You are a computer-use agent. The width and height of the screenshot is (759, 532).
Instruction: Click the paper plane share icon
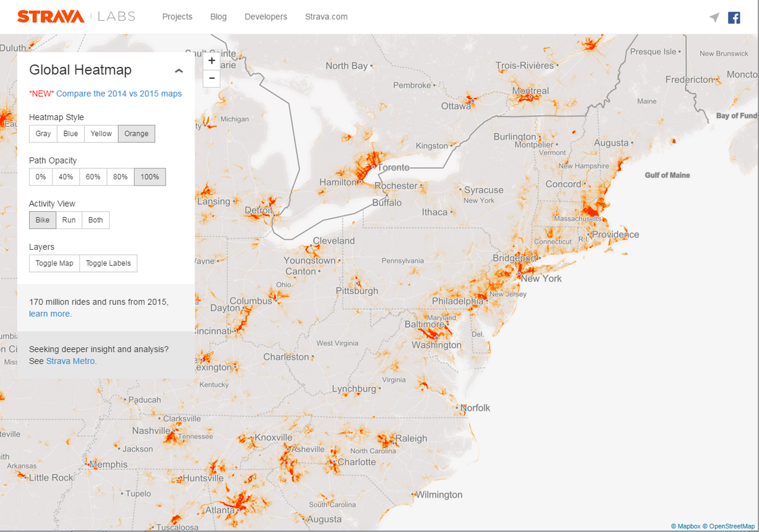(714, 17)
